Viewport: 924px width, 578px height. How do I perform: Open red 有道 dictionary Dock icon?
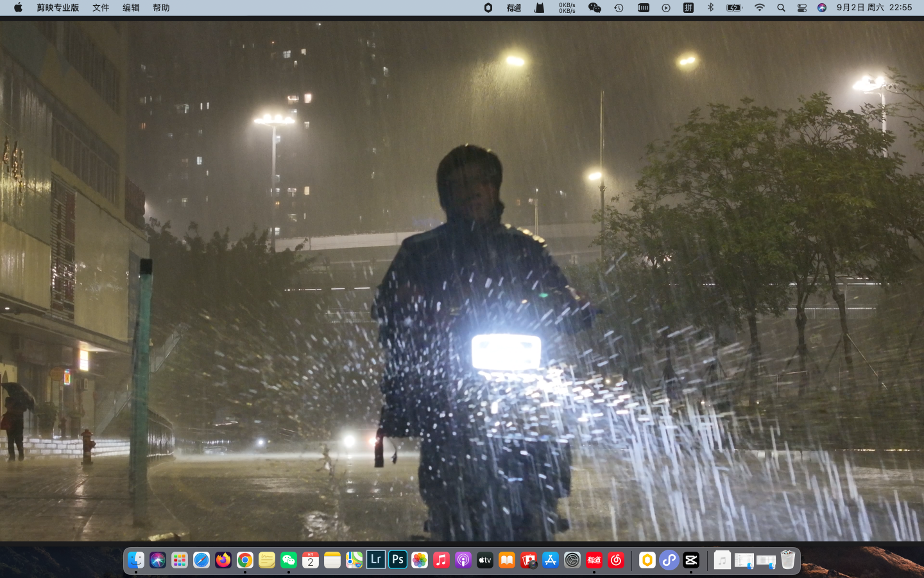coord(594,560)
